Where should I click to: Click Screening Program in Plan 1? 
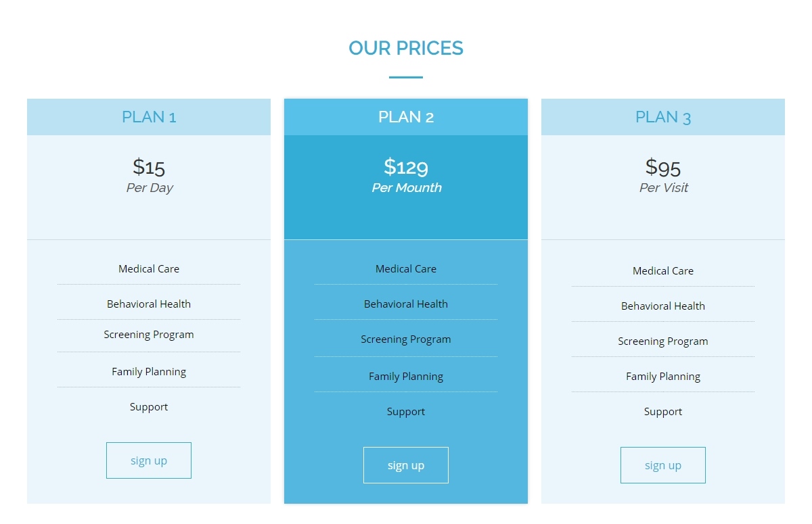[x=149, y=335]
